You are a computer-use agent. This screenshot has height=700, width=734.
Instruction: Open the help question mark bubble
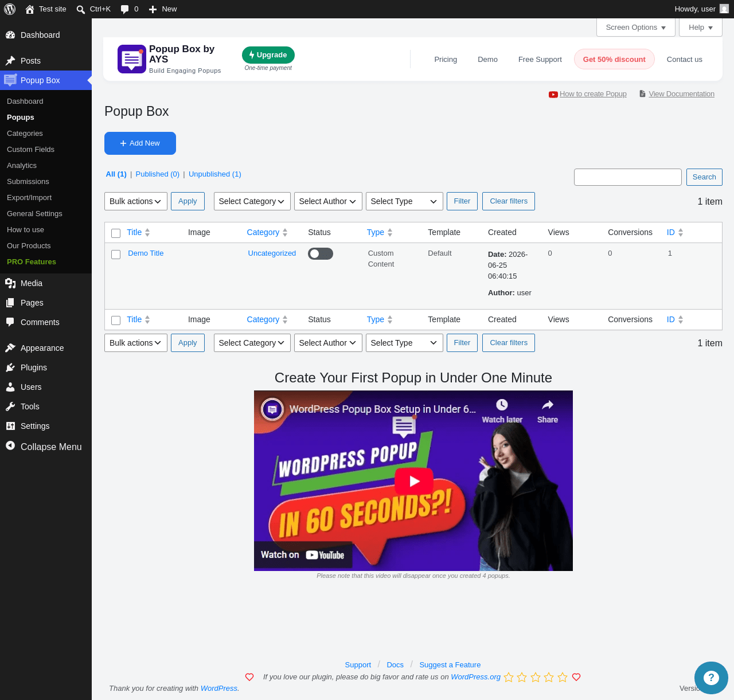pyautogui.click(x=711, y=678)
